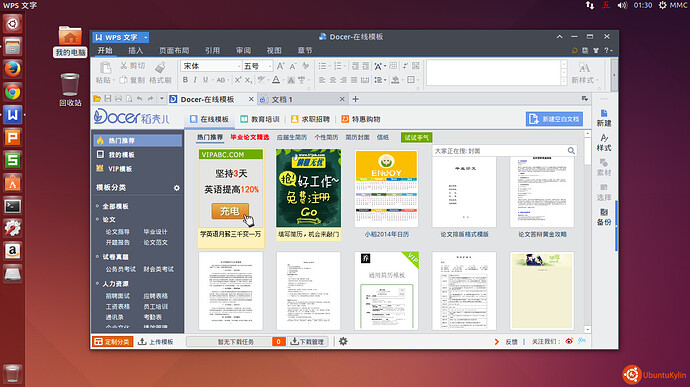Collapse the 论文 category
The height and width of the screenshot is (387, 690).
[97, 219]
